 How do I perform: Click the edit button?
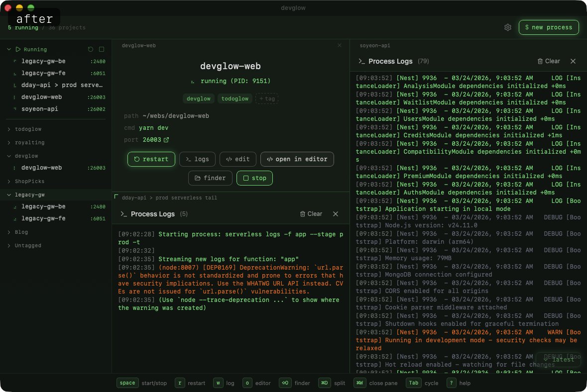click(x=237, y=159)
